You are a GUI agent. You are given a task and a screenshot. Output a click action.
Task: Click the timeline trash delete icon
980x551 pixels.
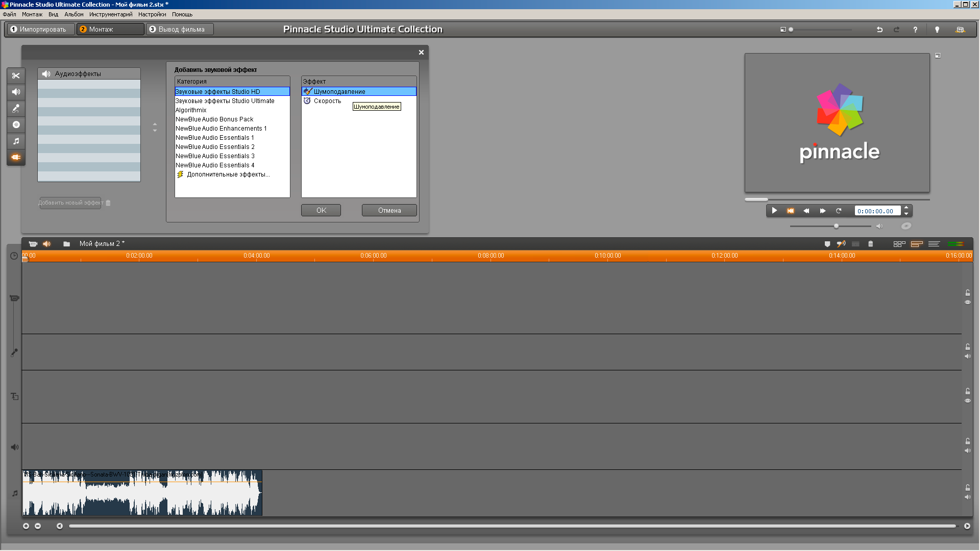pyautogui.click(x=871, y=244)
